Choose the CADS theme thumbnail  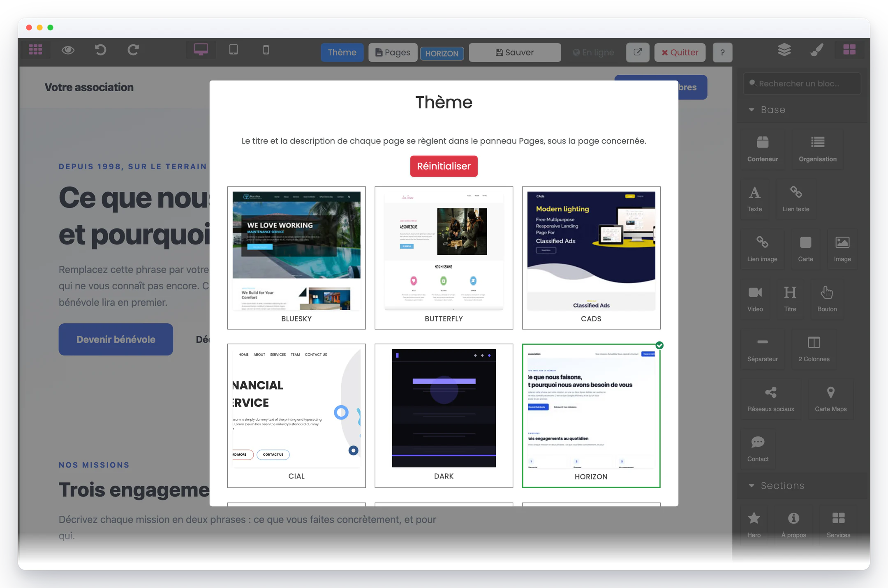point(591,258)
